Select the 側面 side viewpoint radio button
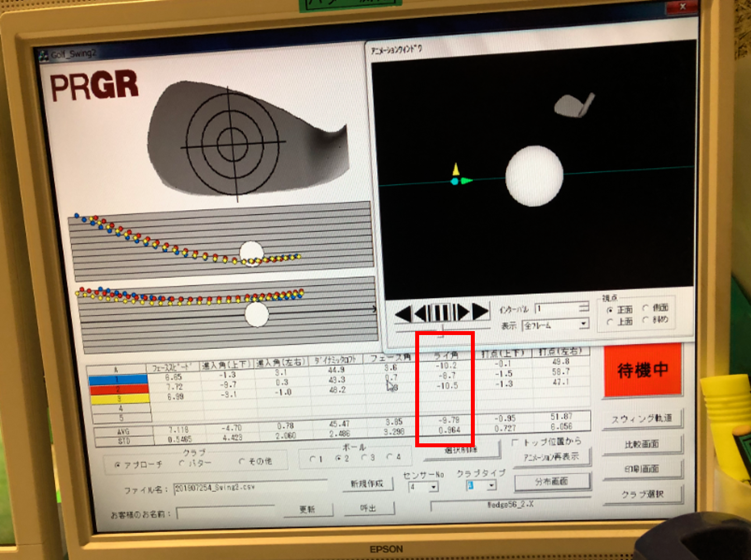 tap(645, 308)
